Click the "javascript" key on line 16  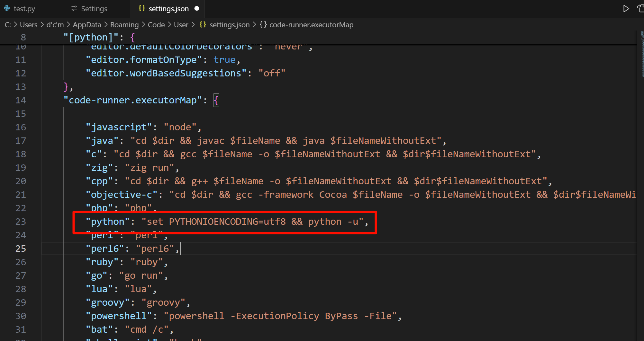(119, 127)
